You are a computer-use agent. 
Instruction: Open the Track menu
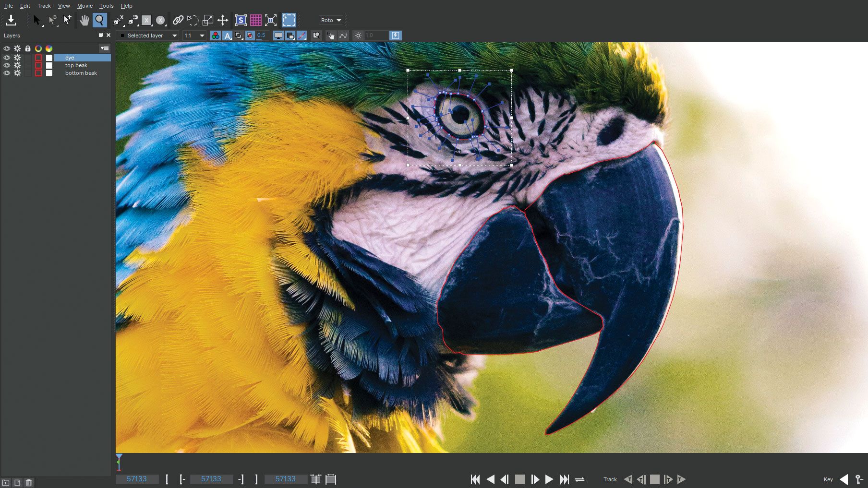click(44, 6)
